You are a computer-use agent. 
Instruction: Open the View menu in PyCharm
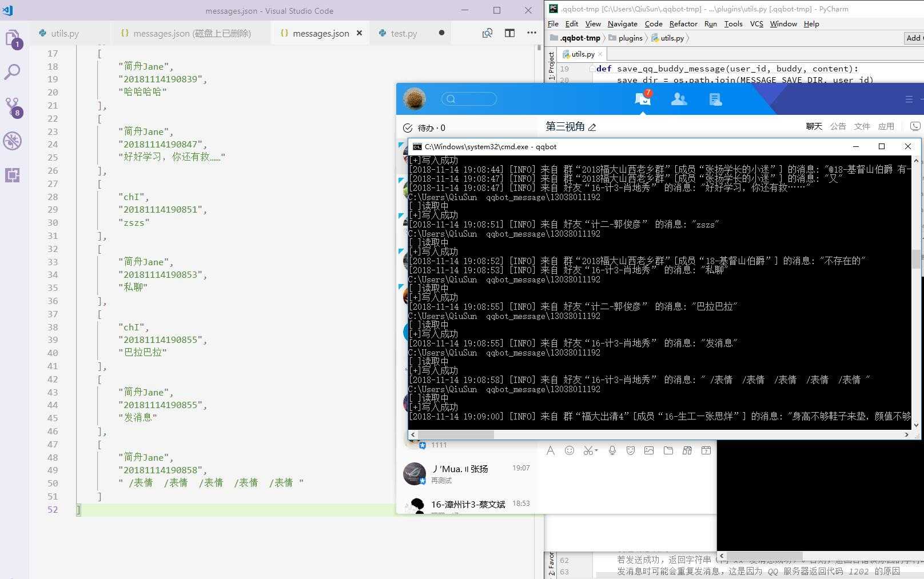(593, 23)
